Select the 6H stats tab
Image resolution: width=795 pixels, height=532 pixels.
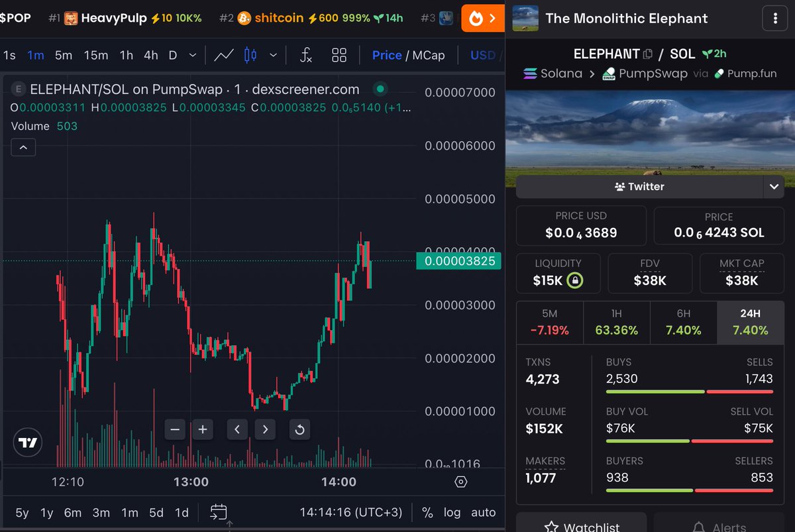pyautogui.click(x=684, y=323)
